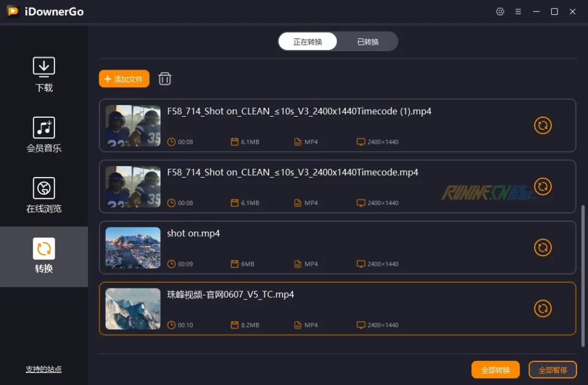Convert the 珠峰视频-官网0607_V5_TC.mp4 file

[543, 309]
